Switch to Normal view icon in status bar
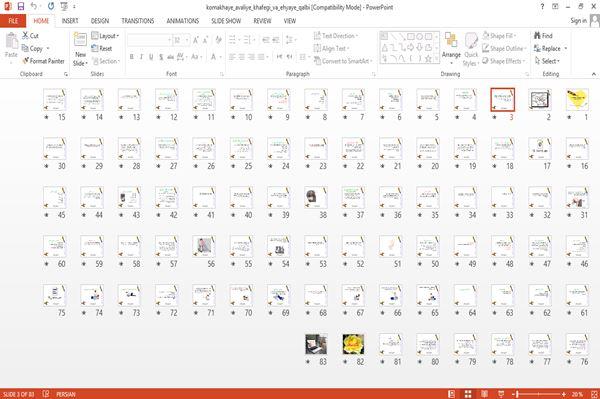Viewport: 600px width, 399px height. coord(452,394)
